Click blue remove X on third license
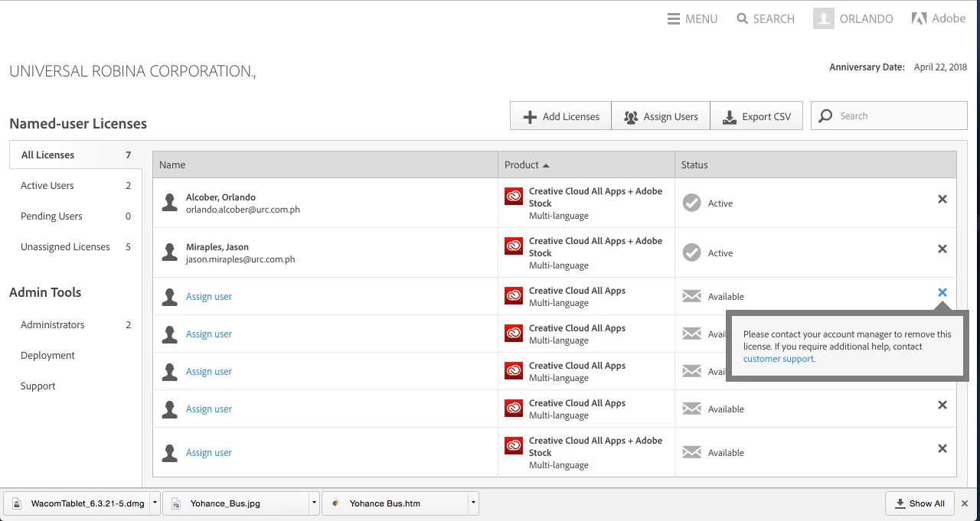Viewport: 980px width, 521px height. click(x=942, y=292)
